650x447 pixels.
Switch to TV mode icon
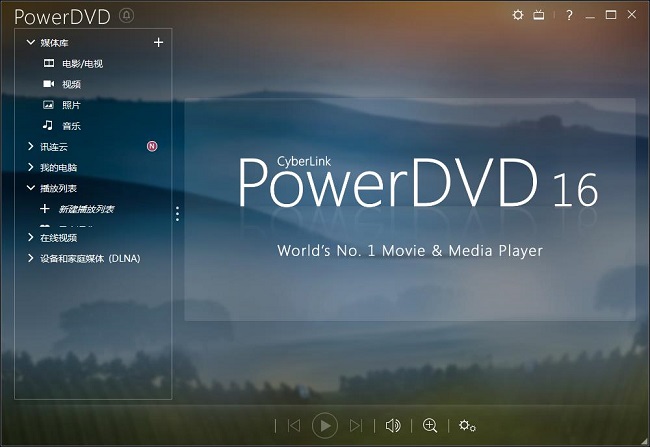[538, 15]
